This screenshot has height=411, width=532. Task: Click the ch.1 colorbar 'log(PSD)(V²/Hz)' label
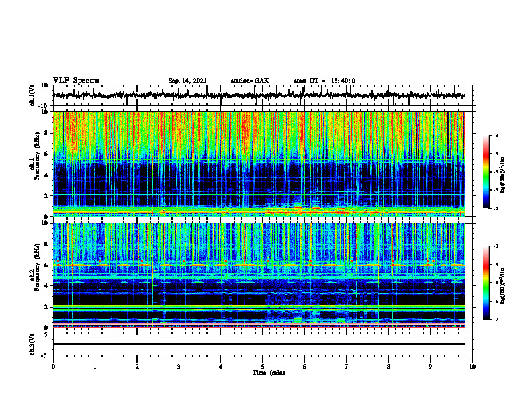tap(502, 175)
